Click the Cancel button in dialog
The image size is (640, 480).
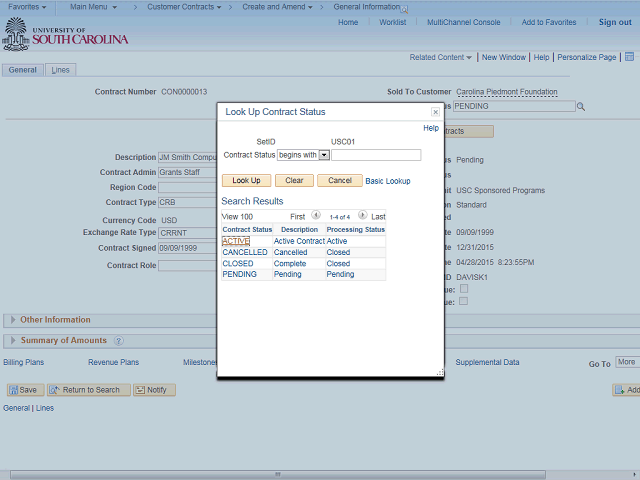(x=340, y=180)
